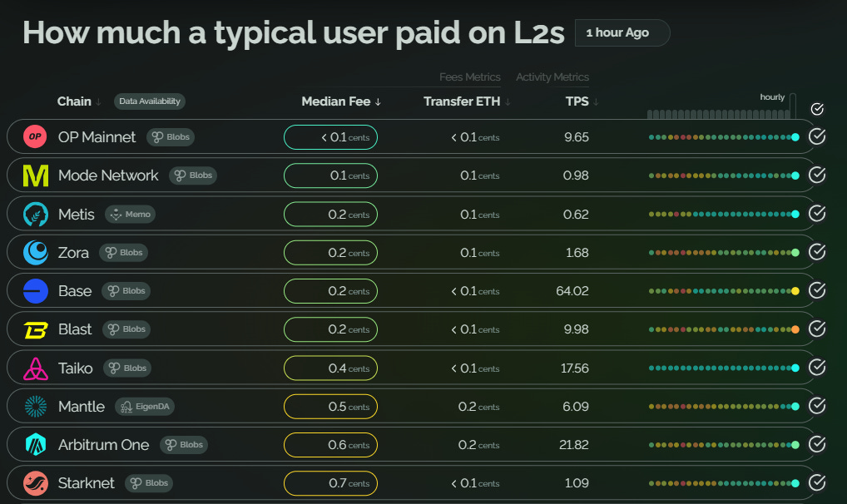Click the Starknet chain logo
Viewport: 847px width, 504px height.
pos(36,483)
